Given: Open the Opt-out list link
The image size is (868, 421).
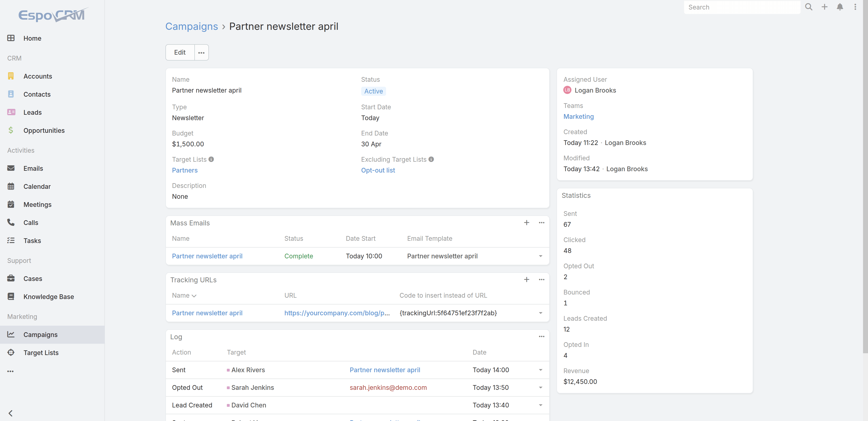Looking at the screenshot, I should coord(378,170).
